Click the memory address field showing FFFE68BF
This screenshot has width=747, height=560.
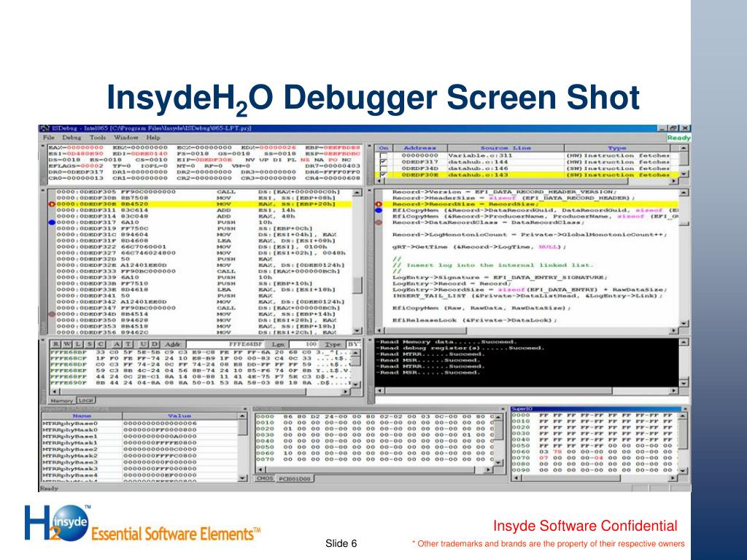(226, 344)
